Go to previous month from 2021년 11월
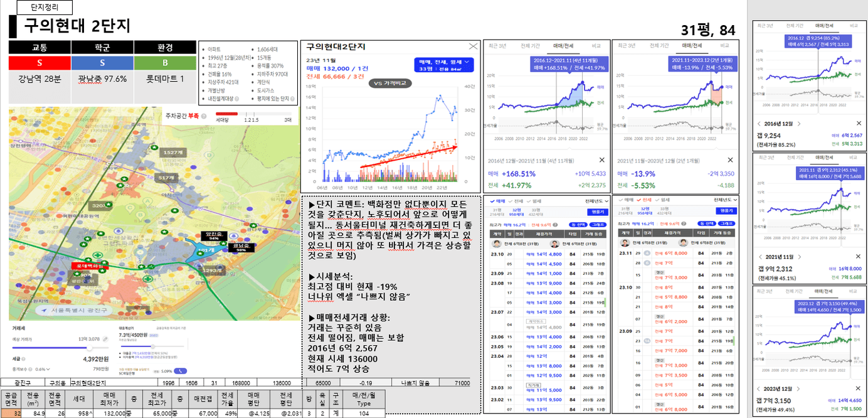Image resolution: width=868 pixels, height=418 pixels. click(x=760, y=257)
